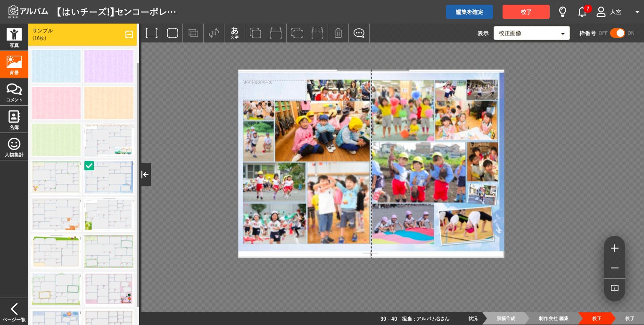
Task: Zoom out with the minus button
Action: [614, 268]
